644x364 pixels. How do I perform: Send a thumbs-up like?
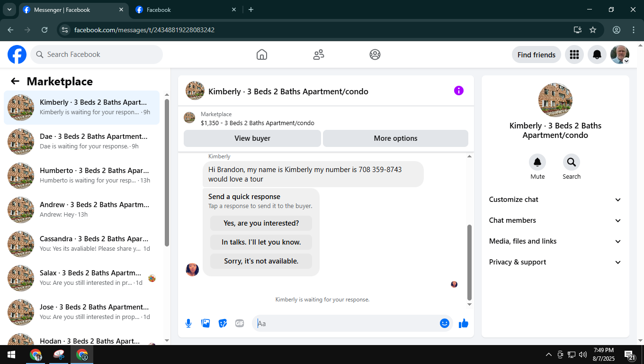(x=464, y=323)
